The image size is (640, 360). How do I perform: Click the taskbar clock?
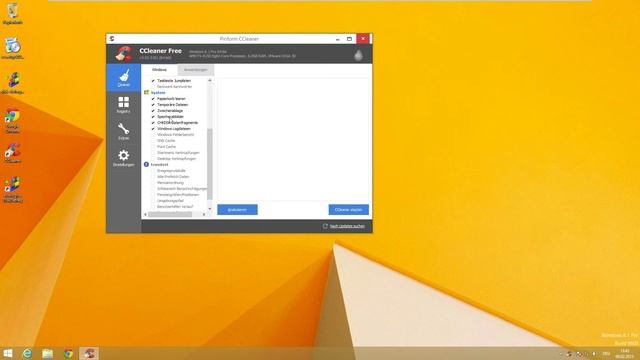click(x=624, y=353)
